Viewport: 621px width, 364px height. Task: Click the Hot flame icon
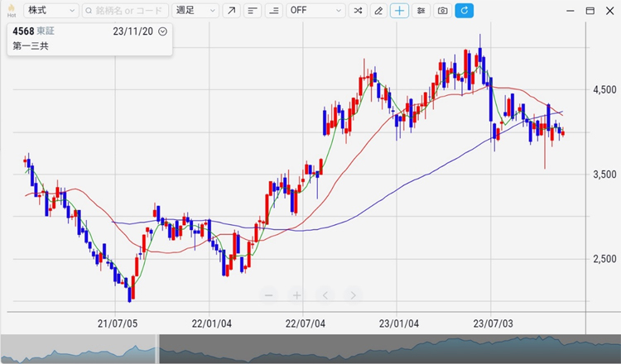pos(11,10)
